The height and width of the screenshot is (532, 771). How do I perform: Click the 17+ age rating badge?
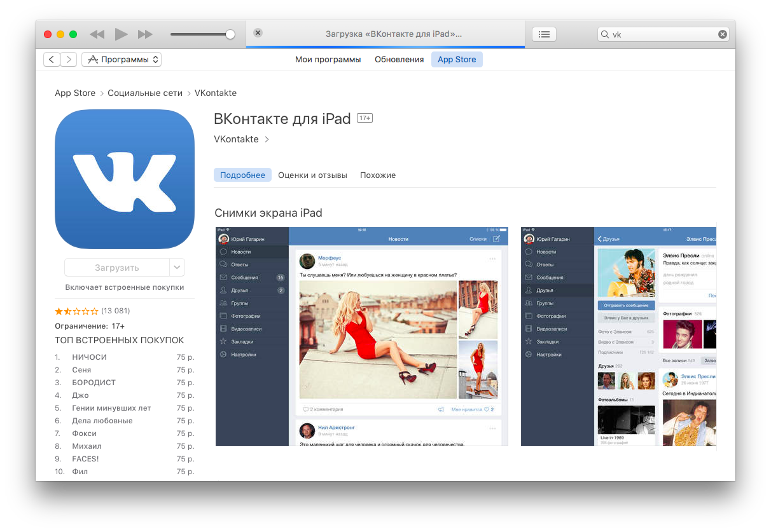[x=365, y=118]
